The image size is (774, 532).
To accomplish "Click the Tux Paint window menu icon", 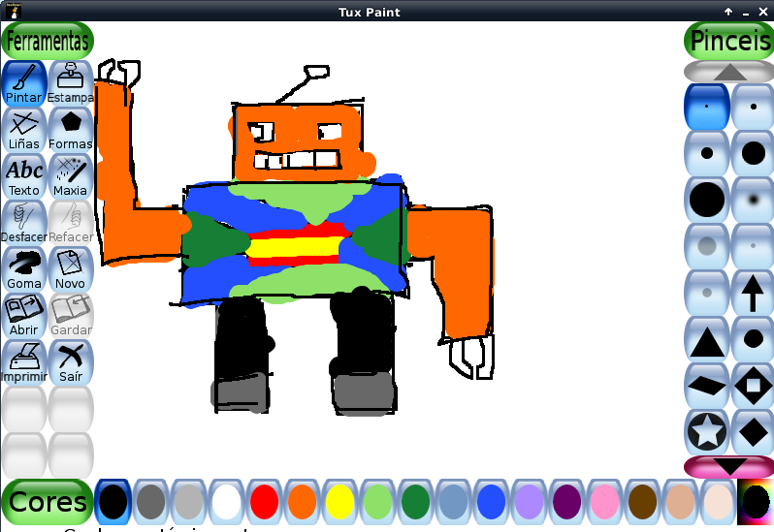I will click(x=15, y=11).
